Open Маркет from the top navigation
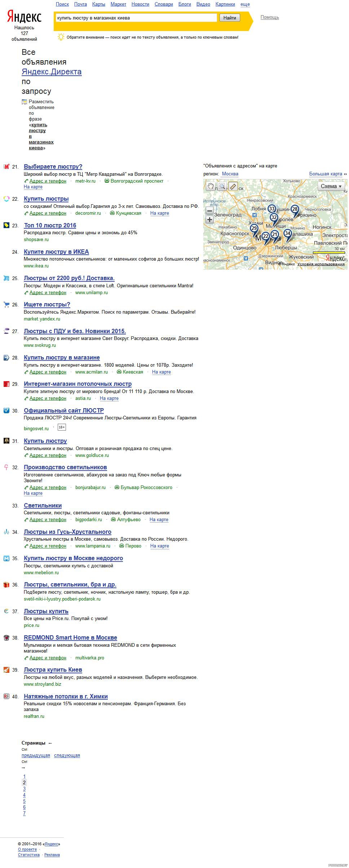Viewport: 349px width, 868px height. tap(118, 4)
